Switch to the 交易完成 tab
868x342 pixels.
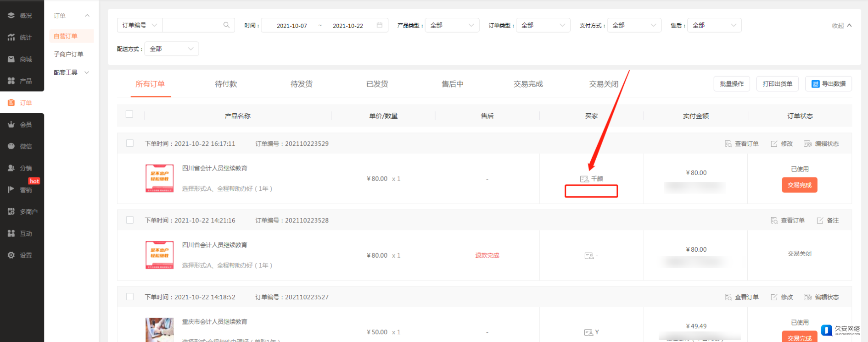(528, 84)
